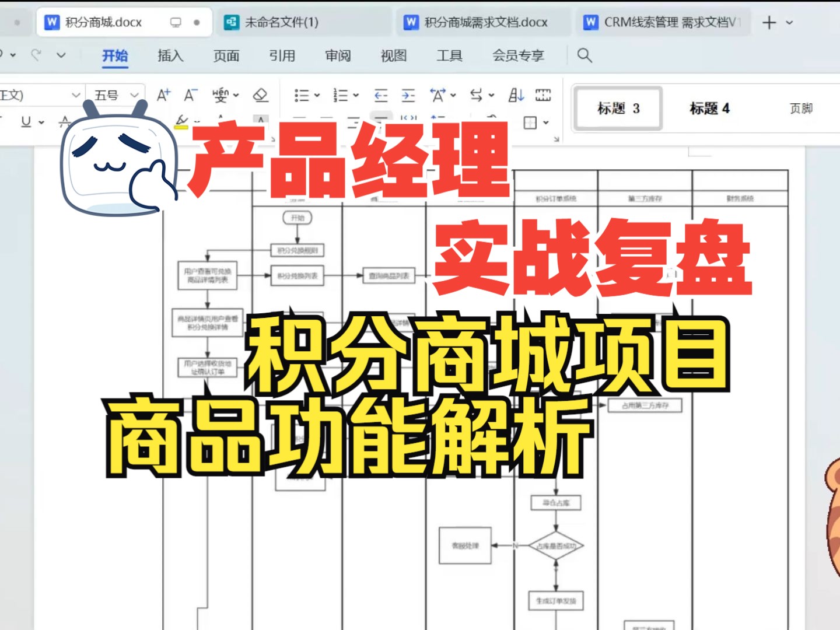
Task: Click the 财务系统 swimlane header
Action: click(740, 198)
